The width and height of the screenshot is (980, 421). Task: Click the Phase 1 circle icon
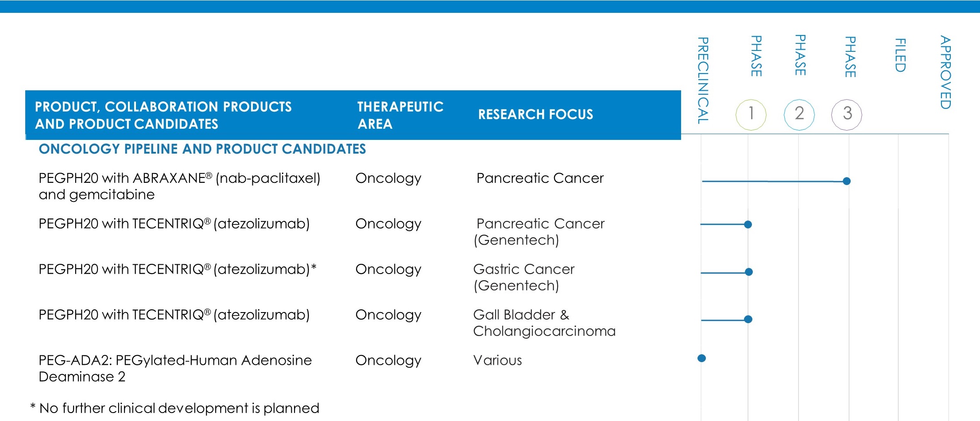pos(751,115)
